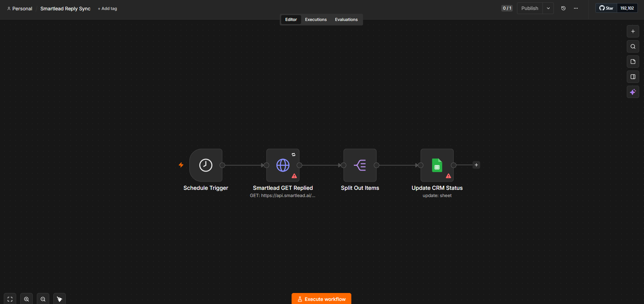This screenshot has width=644, height=304.
Task: Click the lightning trigger icon beside Schedule Trigger
Action: (181, 165)
